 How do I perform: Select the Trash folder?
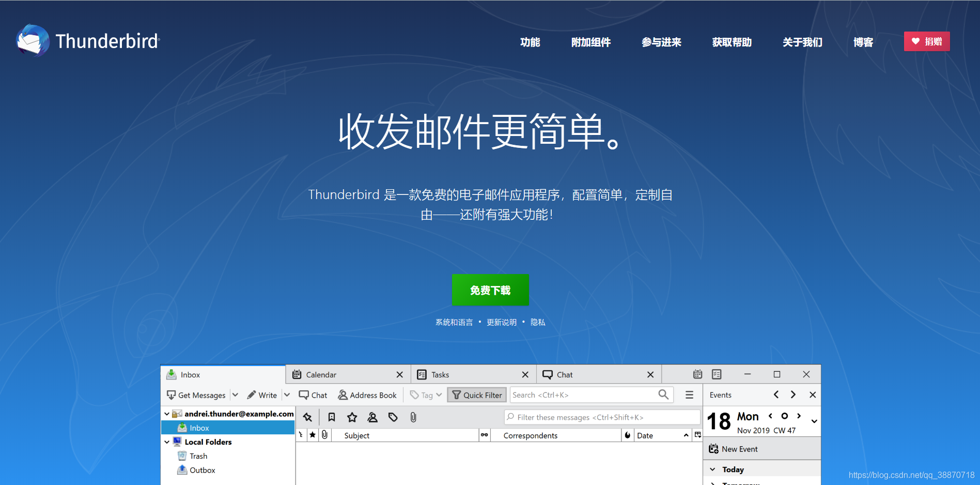(192, 456)
